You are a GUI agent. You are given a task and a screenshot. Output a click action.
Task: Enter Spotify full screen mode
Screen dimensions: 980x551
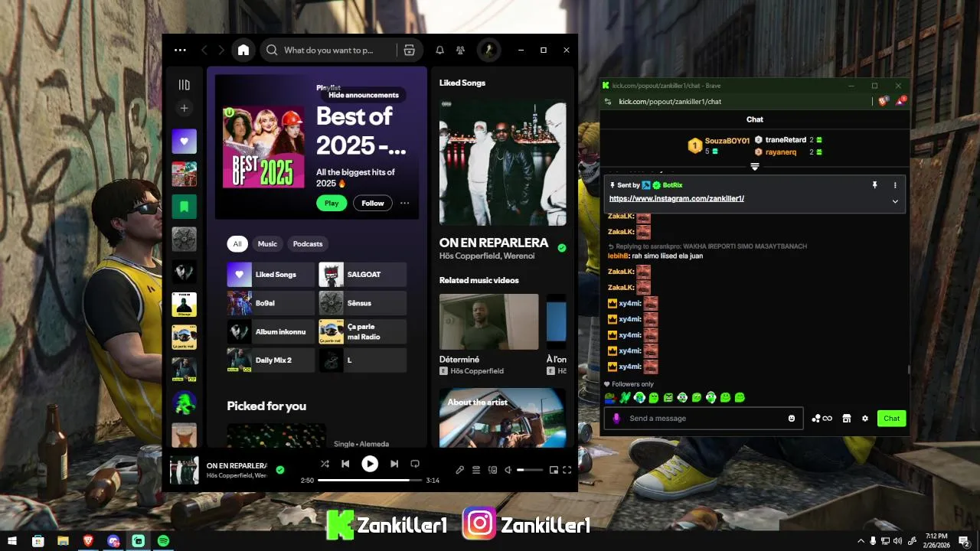pyautogui.click(x=567, y=470)
